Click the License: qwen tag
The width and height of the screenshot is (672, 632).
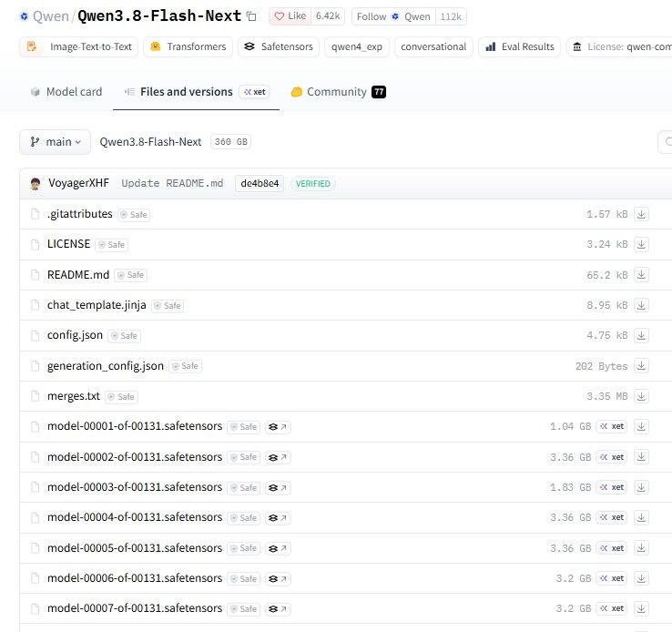pyautogui.click(x=620, y=46)
